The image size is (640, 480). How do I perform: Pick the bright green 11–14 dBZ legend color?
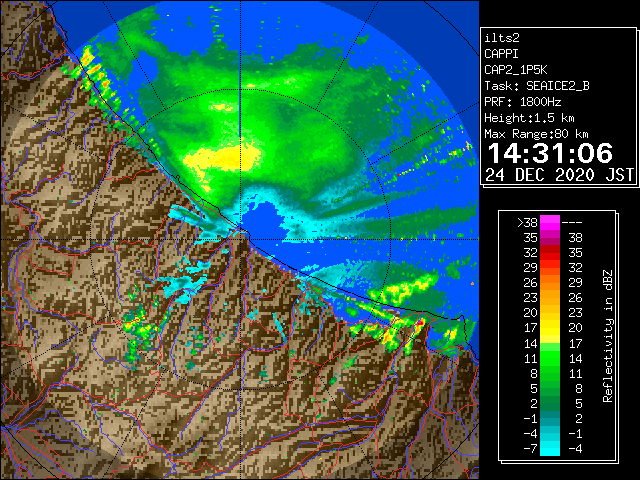pos(550,358)
